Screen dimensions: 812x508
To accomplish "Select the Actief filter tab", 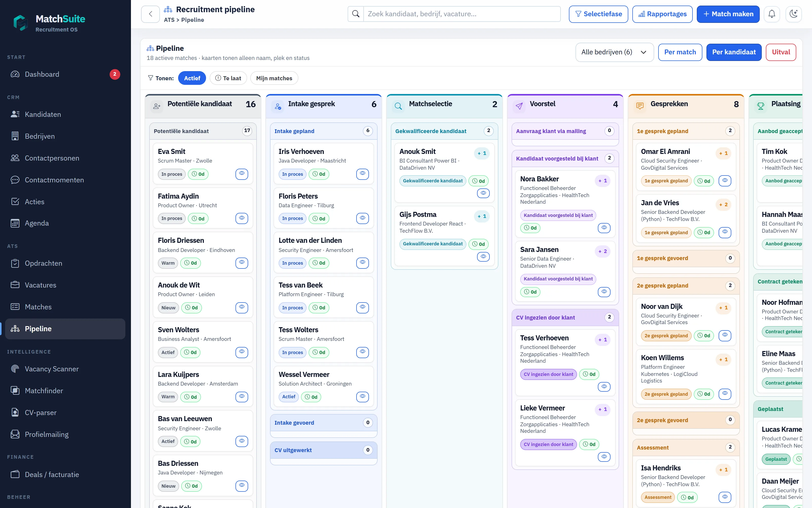I will click(192, 78).
